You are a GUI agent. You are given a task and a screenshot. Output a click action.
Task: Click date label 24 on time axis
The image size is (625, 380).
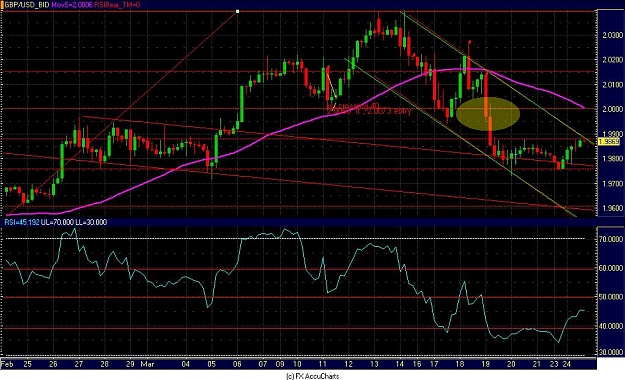[x=567, y=364]
